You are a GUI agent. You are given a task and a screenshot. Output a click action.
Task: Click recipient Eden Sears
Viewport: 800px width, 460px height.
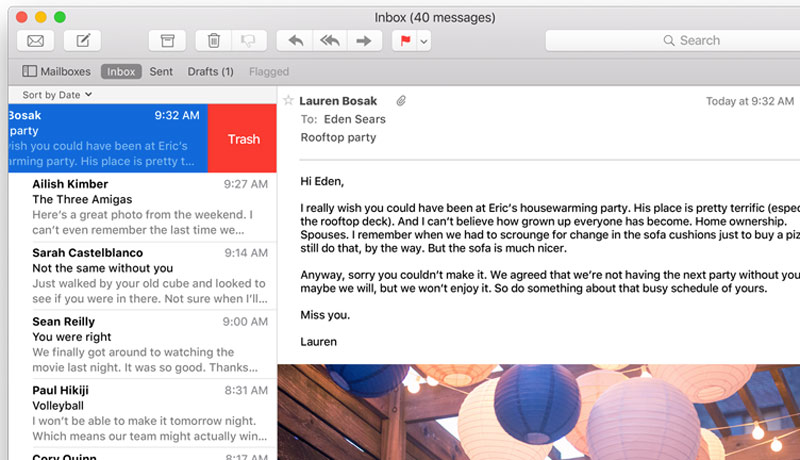355,119
